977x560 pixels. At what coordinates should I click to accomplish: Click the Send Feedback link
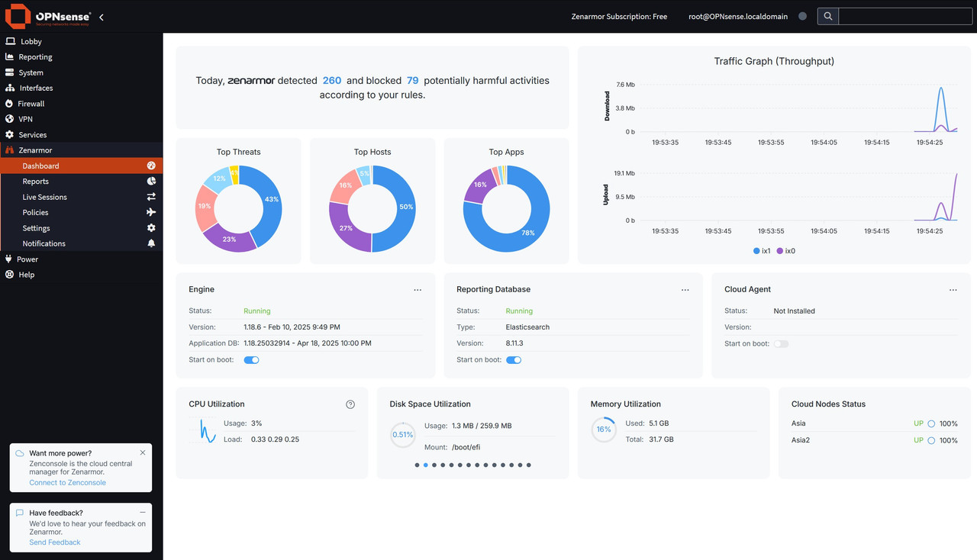(55, 542)
